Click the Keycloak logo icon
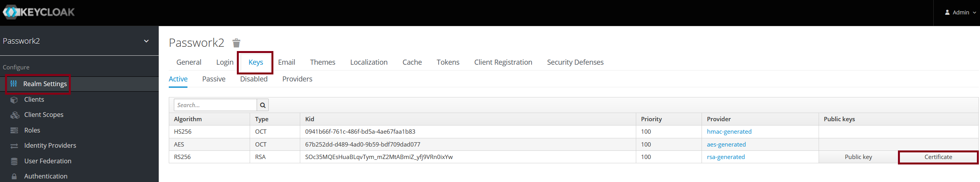980x182 pixels. 11,12
